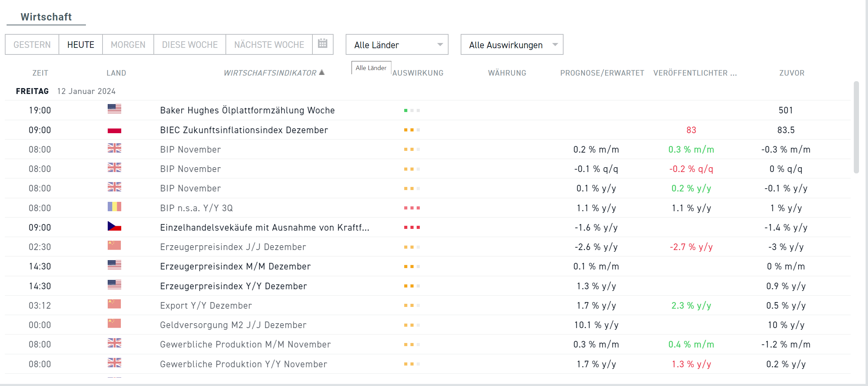Click the Poland flag on BIEC Zukunftsinflationsindex row
868x386 pixels.
point(114,129)
